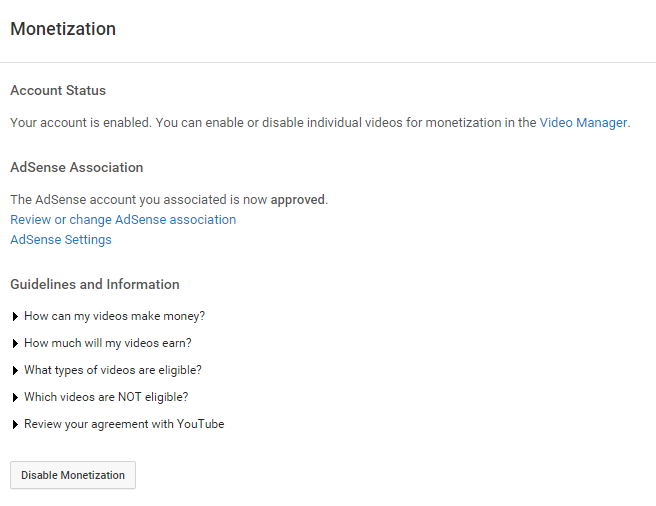Click triangle arrow beside "How can my videos make money?"

click(x=15, y=316)
